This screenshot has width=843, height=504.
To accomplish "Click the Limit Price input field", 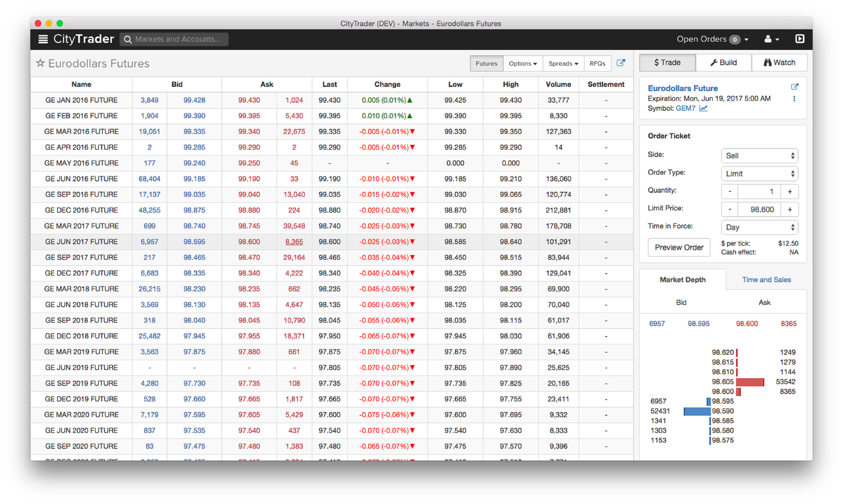I will pos(759,209).
